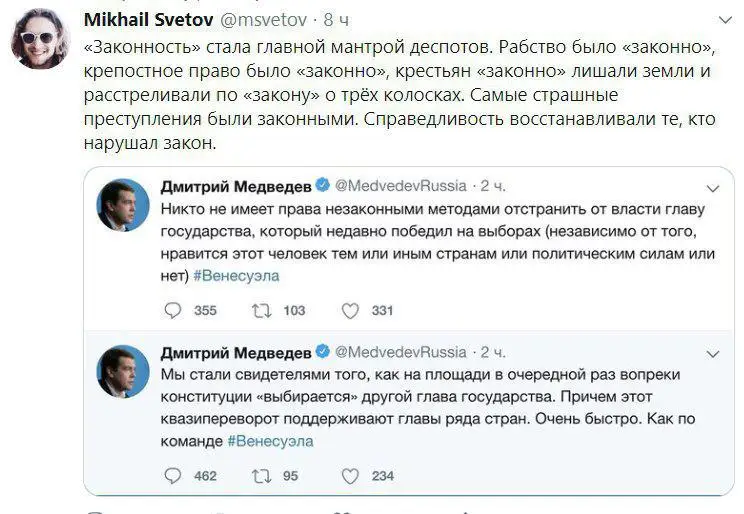This screenshot has width=744, height=514.
Task: Retweet the second Medvedev tweet with 95 retweets
Action: [x=261, y=476]
